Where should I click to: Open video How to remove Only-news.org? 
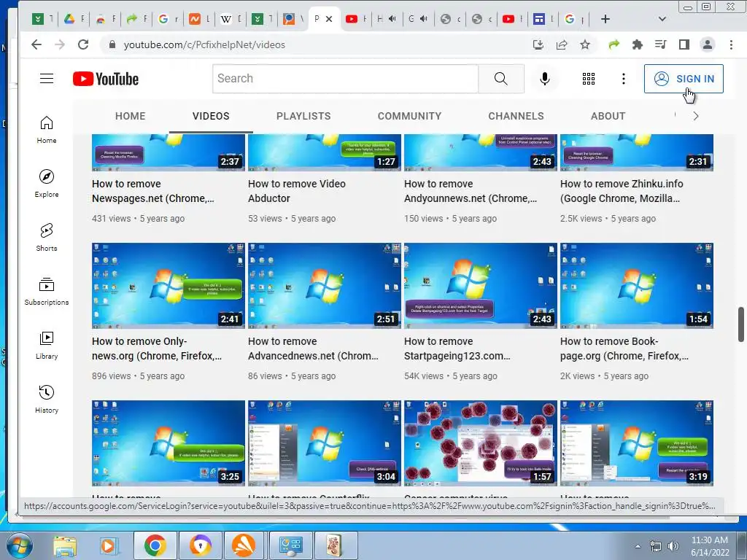[156, 349]
